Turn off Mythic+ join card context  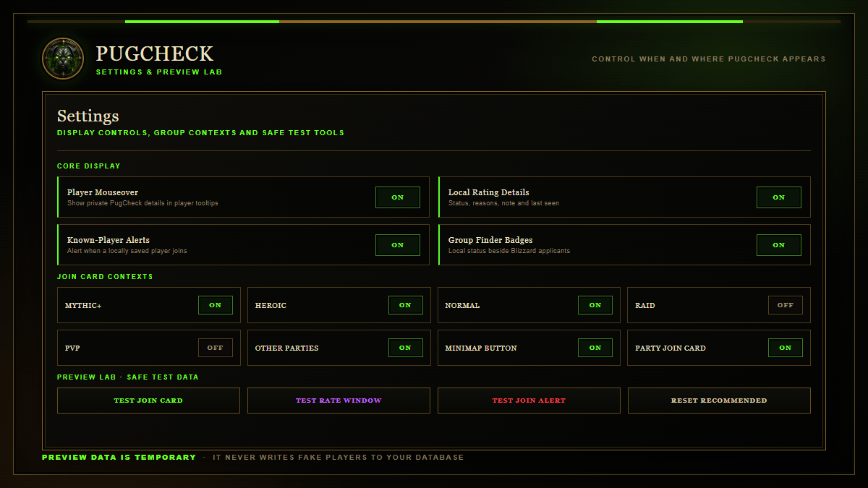216,305
